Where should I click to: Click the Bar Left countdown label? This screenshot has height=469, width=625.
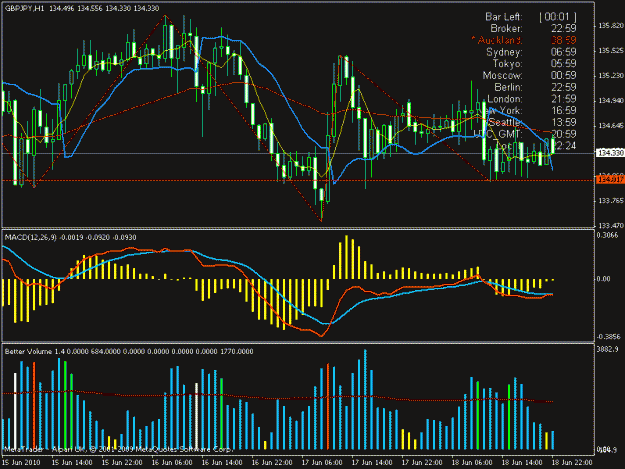click(x=503, y=17)
